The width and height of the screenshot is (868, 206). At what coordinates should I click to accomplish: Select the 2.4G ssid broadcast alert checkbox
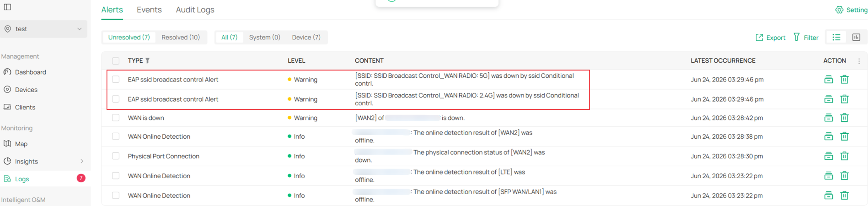point(116,99)
